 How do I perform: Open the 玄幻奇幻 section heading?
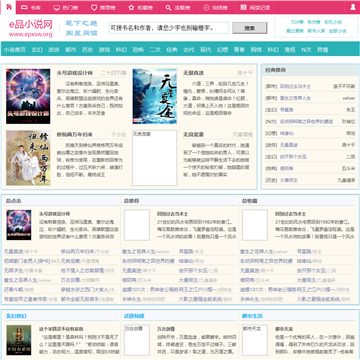(x=16, y=316)
